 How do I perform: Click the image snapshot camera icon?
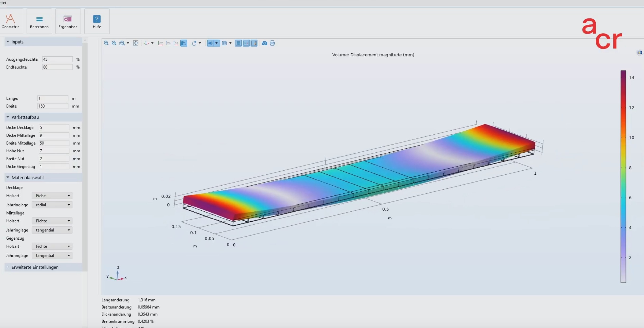coord(265,43)
